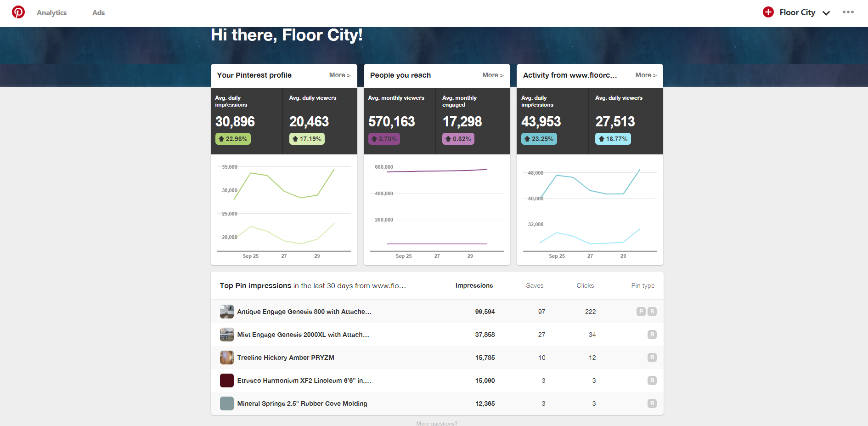Screen dimensions: 868x426
Task: Open the Analytics menu
Action: click(x=51, y=13)
